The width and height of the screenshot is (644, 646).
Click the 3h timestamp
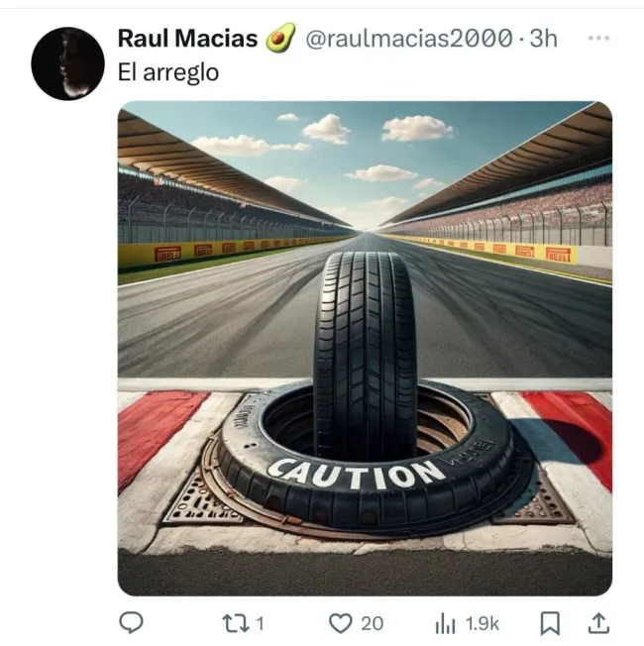click(x=544, y=39)
